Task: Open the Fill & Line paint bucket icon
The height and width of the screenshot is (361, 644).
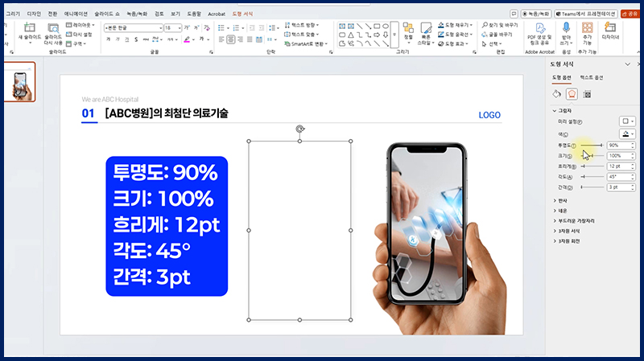Action: point(556,94)
